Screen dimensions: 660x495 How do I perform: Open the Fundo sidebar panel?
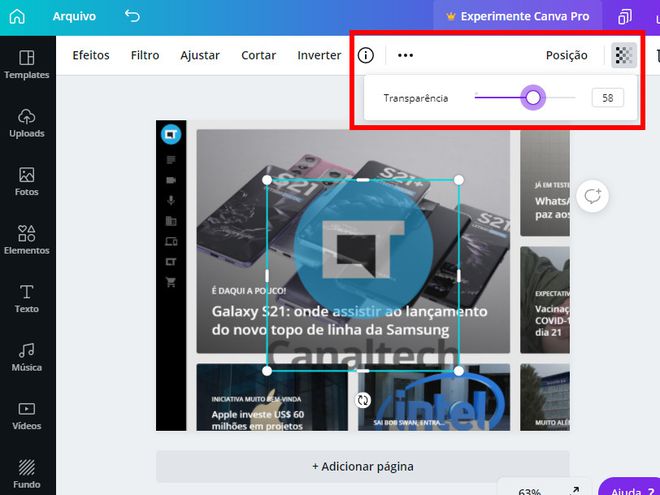point(27,474)
